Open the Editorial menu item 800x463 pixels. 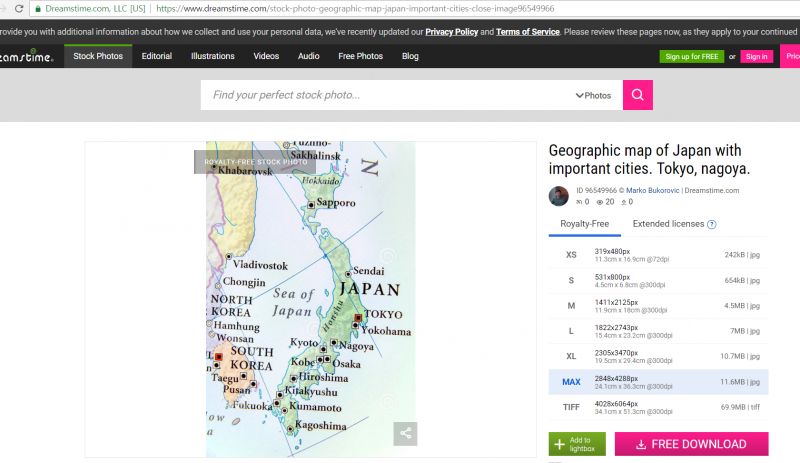pyautogui.click(x=156, y=57)
